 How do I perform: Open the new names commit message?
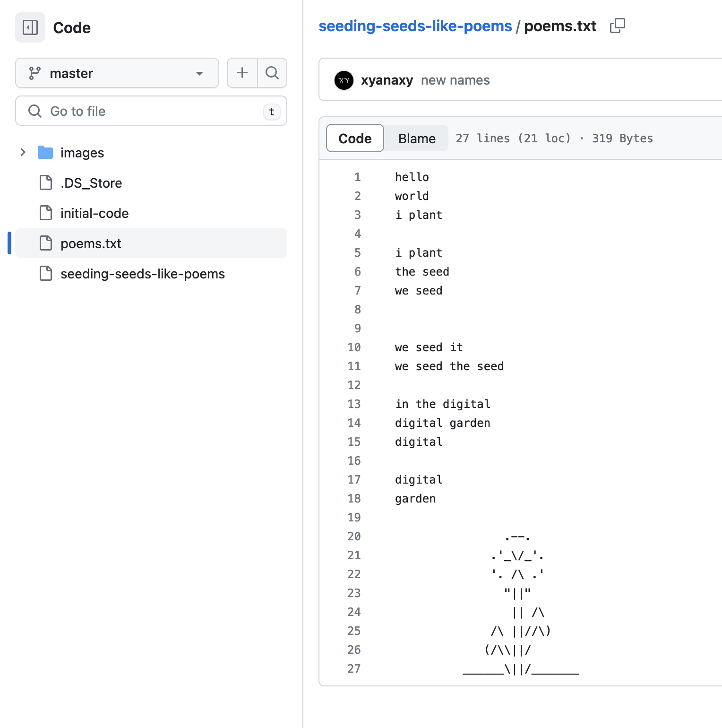click(x=455, y=80)
